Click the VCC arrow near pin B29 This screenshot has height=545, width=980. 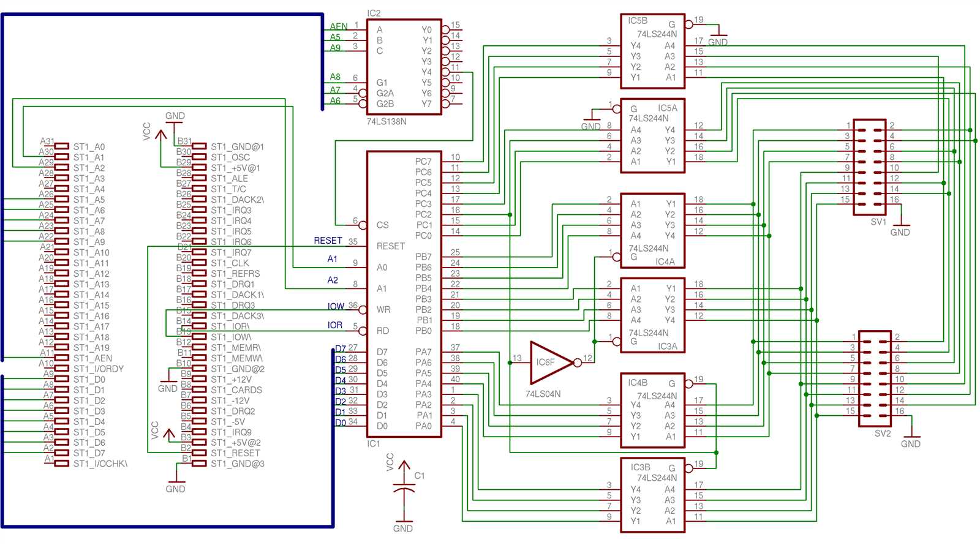[160, 135]
